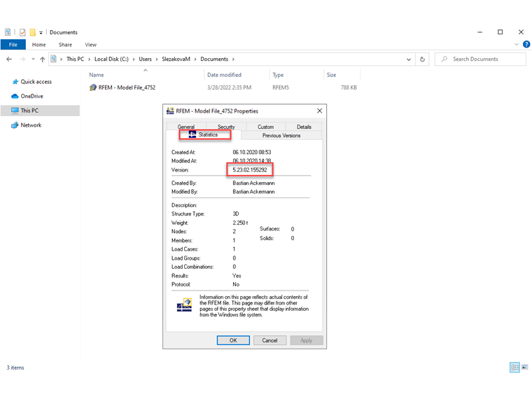Click the file size 788 KB
Image resolution: width=532 pixels, height=399 pixels.
(349, 87)
